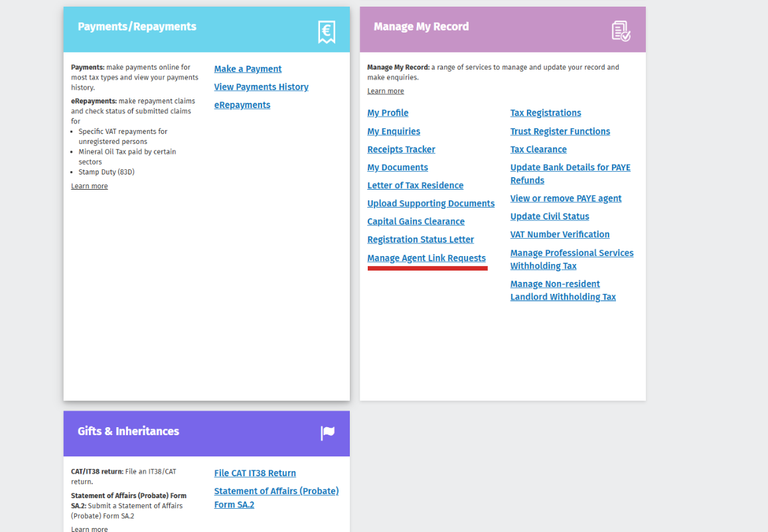Go to My Enquiries
Screen dimensions: 768x532
click(x=394, y=131)
